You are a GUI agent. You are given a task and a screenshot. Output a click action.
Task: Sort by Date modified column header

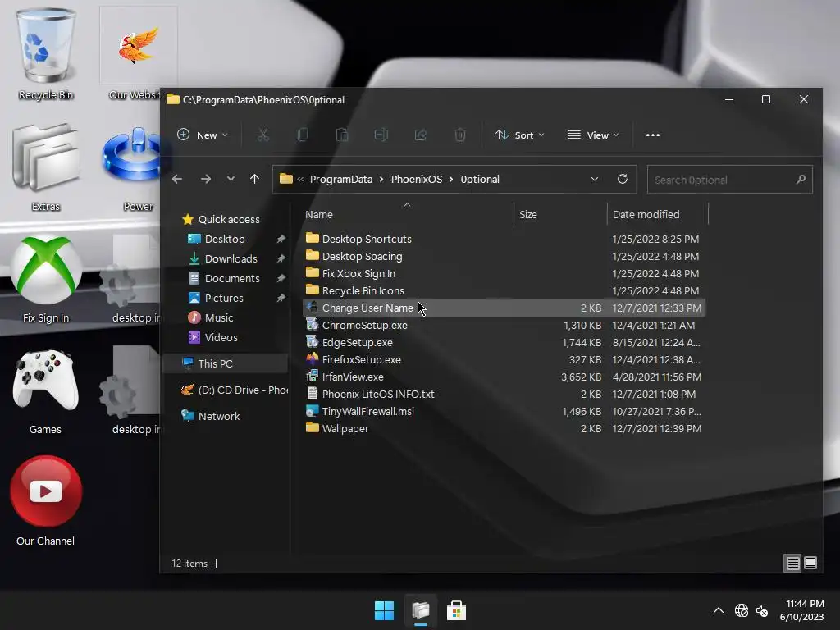(646, 214)
